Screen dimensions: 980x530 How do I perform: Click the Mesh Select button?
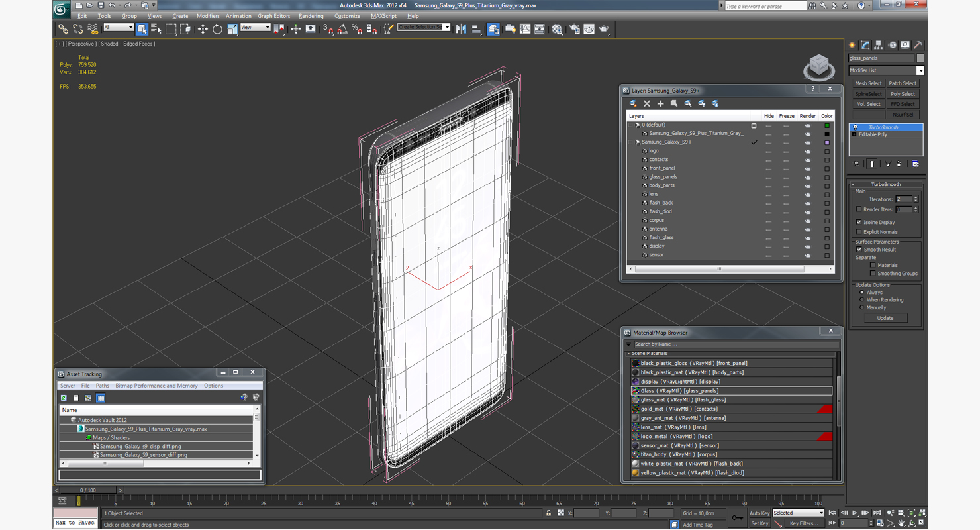(868, 83)
